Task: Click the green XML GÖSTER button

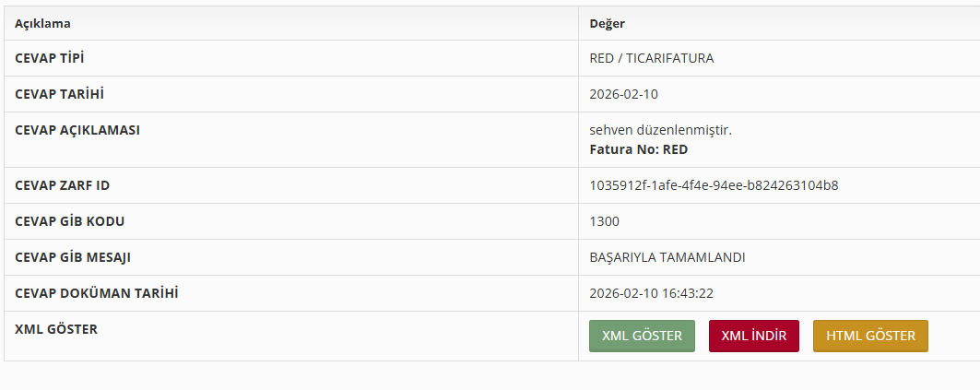Action: (642, 336)
